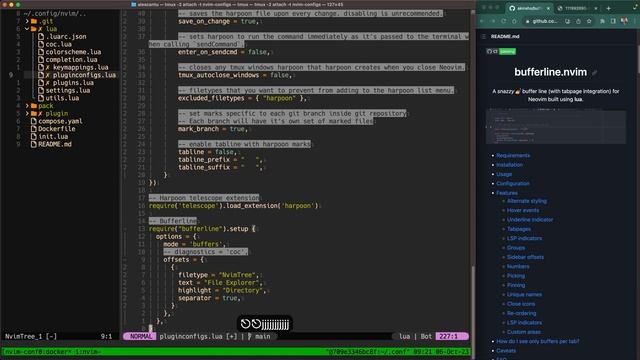Click pluginconfigs.lua name in statusline

point(191,336)
